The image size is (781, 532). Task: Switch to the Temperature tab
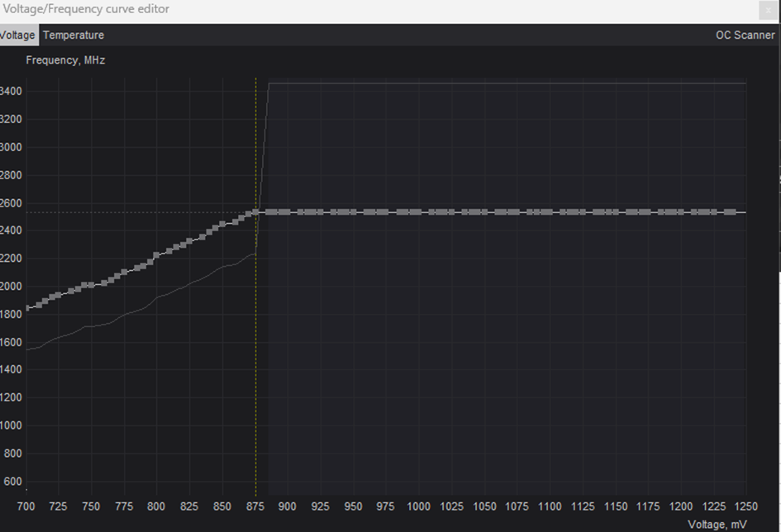tap(74, 36)
